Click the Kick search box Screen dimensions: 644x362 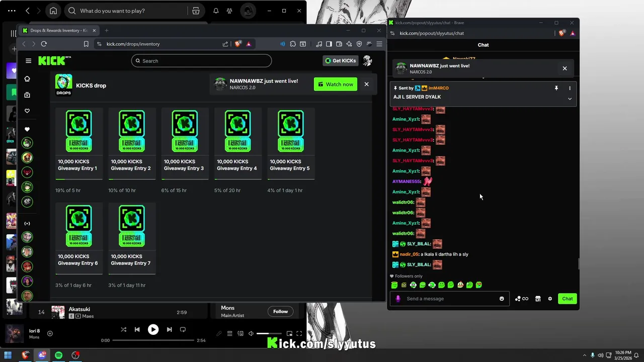click(x=201, y=61)
